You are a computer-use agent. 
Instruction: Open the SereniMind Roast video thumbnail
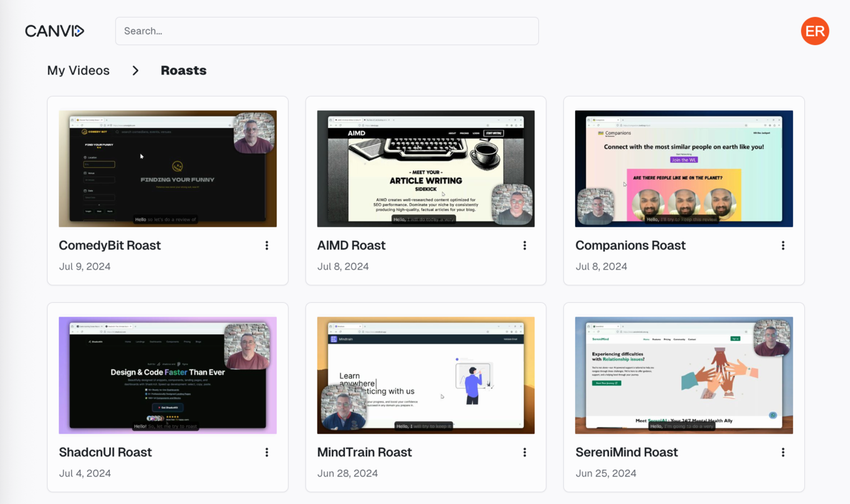[684, 375]
